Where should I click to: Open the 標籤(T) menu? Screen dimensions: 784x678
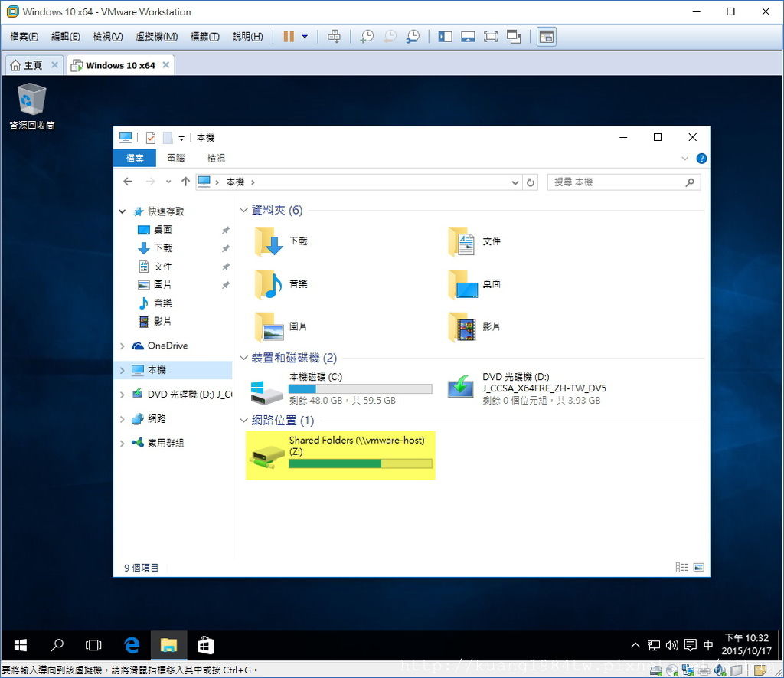click(x=204, y=37)
